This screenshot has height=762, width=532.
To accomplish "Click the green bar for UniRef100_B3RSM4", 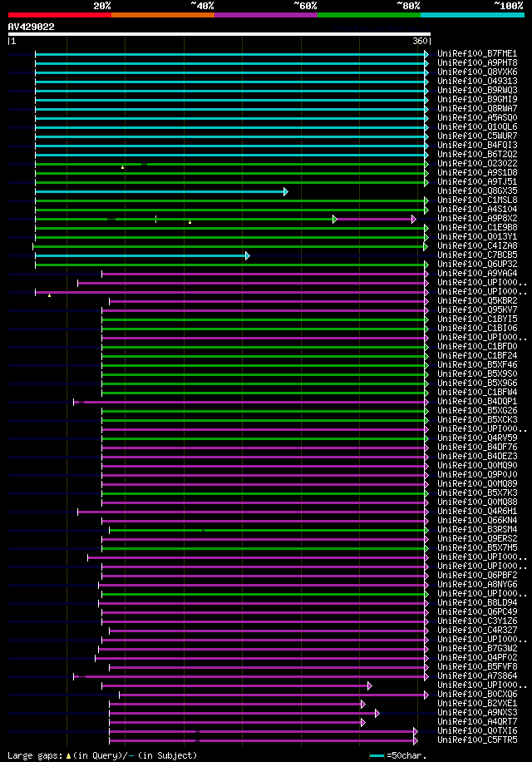I will (x=267, y=530).
